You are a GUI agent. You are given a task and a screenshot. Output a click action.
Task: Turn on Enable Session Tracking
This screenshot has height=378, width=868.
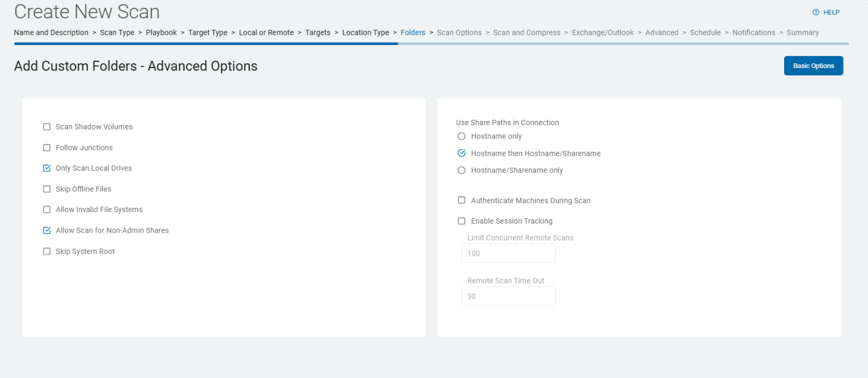coord(462,221)
